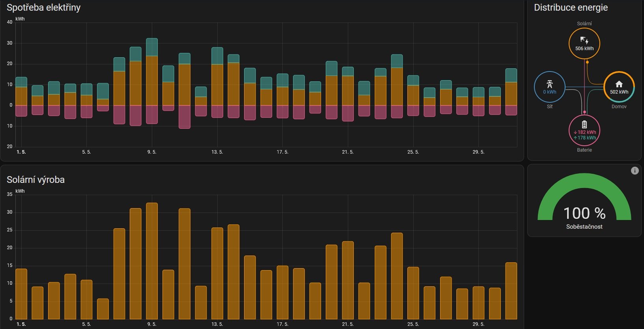Click the 1. 5. bar in Solární výroba chart

click(x=21, y=294)
